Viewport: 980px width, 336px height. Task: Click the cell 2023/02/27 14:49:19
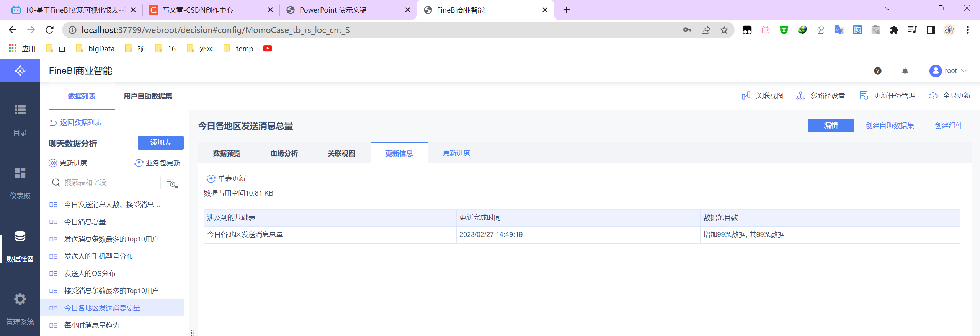578,235
